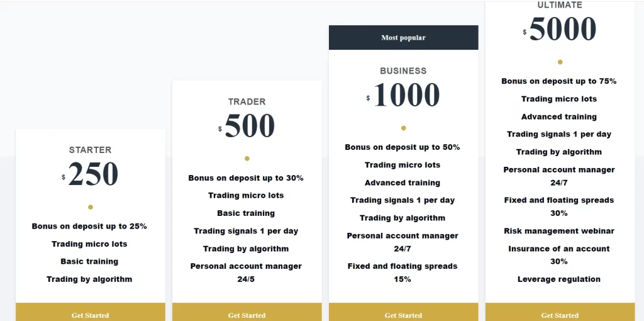The image size is (644, 321).
Task: Click "Bonus on deposit up to 75%"
Action: click(558, 81)
